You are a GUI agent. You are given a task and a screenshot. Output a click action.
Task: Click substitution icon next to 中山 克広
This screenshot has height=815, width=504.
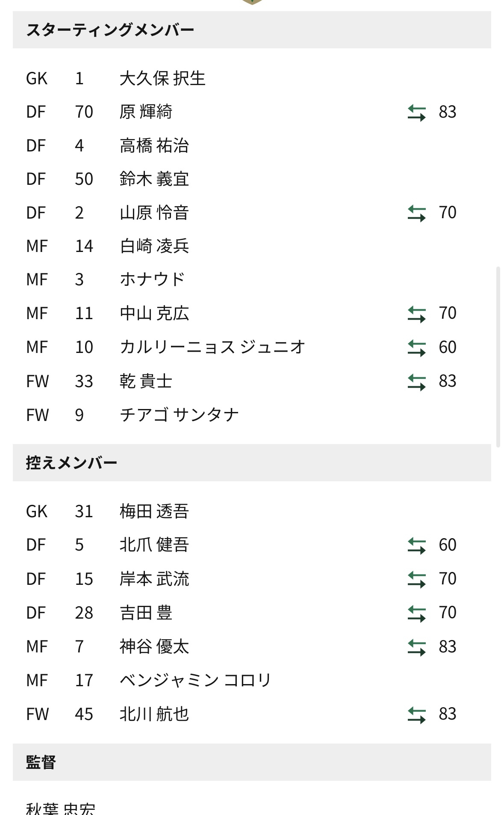pyautogui.click(x=416, y=314)
